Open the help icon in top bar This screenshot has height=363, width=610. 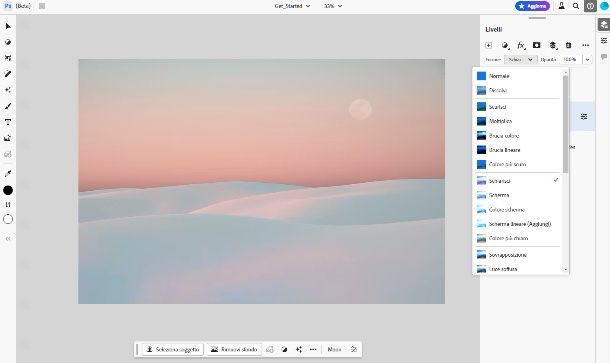tap(590, 6)
